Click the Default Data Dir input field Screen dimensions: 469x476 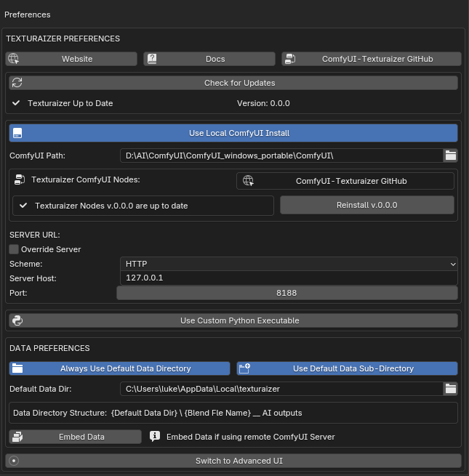(281, 389)
